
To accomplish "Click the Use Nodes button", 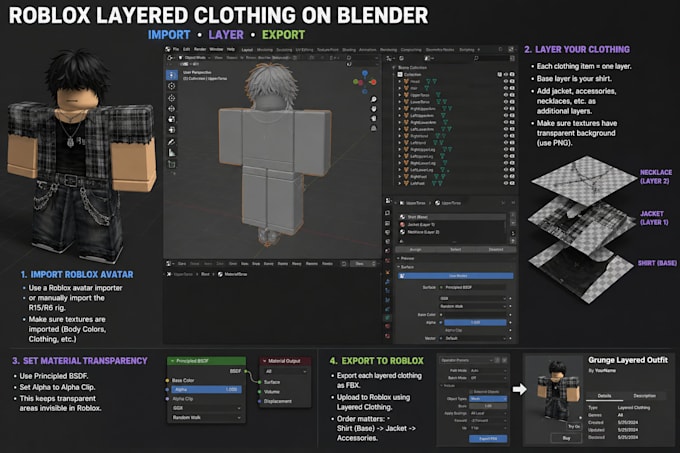I will (x=458, y=276).
